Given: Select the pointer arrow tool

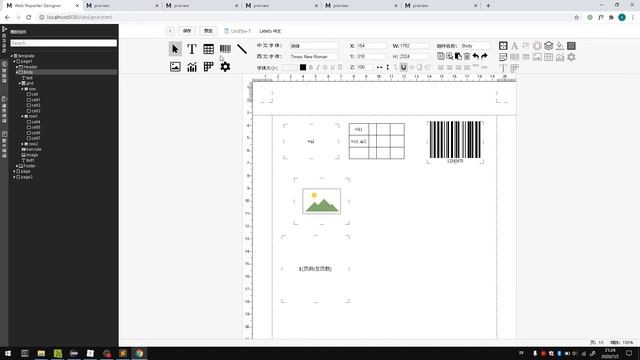Looking at the screenshot, I should click(175, 49).
